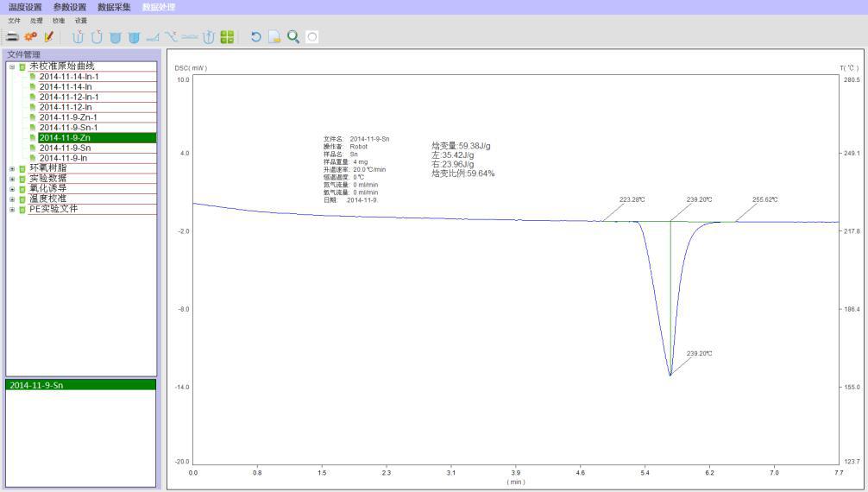Screen dimensions: 868x492
Task: Click the 255.62℃ end temperature label
Action: tap(764, 199)
